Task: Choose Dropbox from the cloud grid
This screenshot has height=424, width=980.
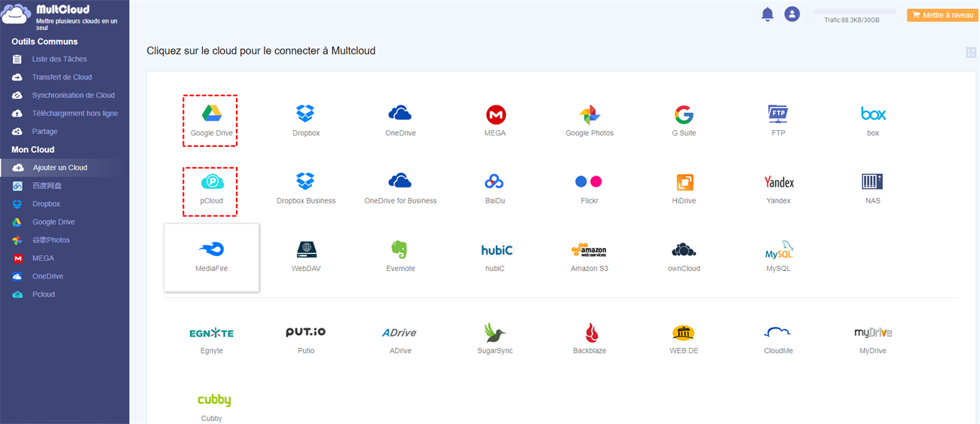Action: tap(305, 114)
